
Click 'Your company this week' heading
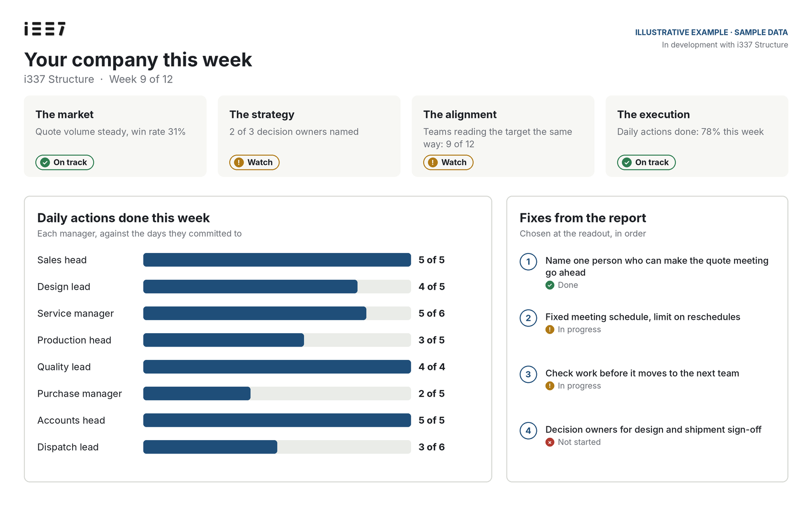pyautogui.click(x=138, y=60)
